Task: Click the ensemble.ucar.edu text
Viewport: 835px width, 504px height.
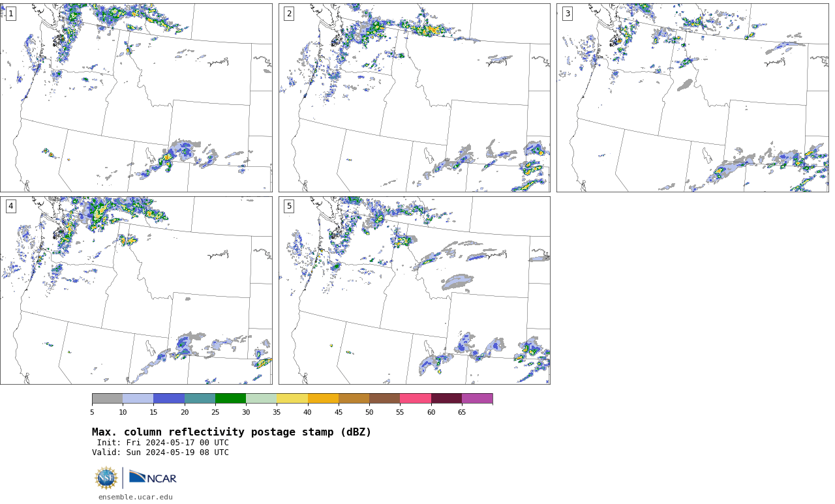Action: click(x=136, y=497)
